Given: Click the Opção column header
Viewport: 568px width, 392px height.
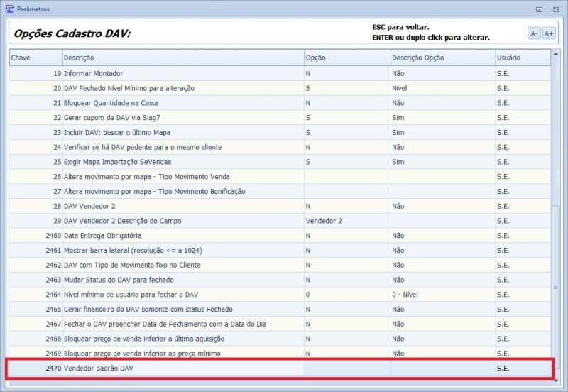Looking at the screenshot, I should point(346,58).
